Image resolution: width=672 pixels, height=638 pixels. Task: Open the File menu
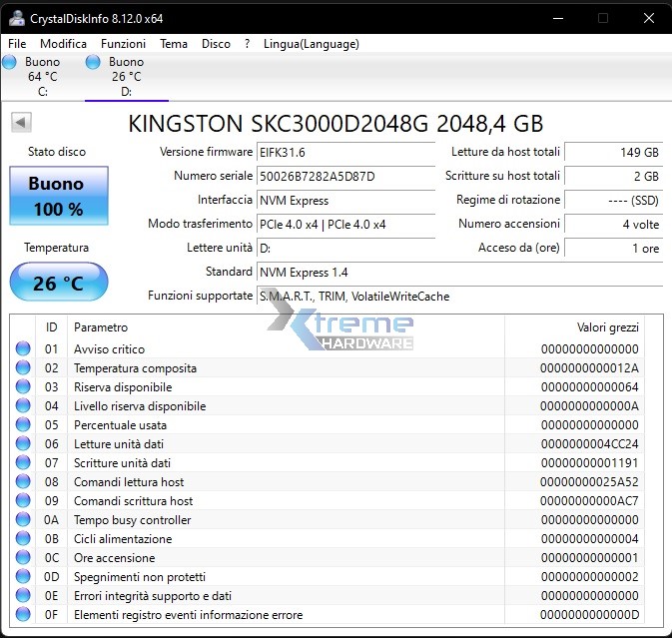coord(17,44)
